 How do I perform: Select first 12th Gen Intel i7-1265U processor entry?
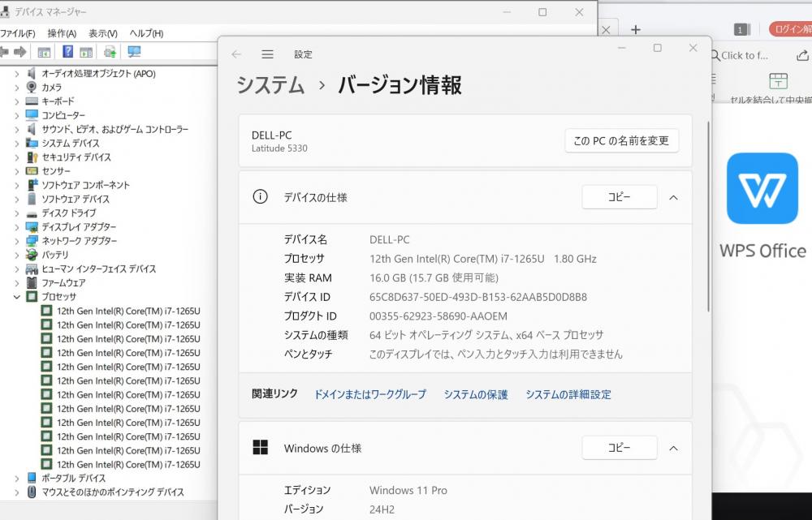[x=128, y=311]
